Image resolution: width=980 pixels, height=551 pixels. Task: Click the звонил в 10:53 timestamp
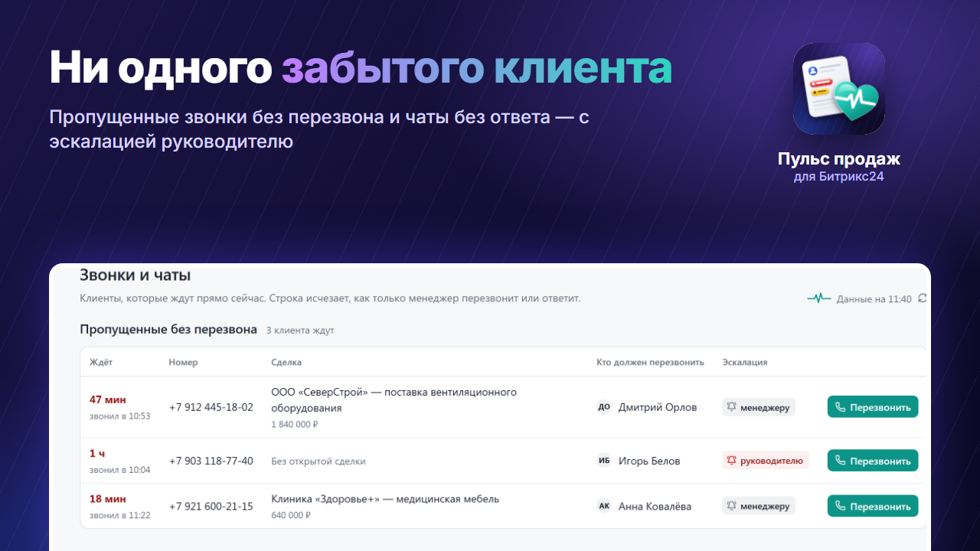pos(120,416)
